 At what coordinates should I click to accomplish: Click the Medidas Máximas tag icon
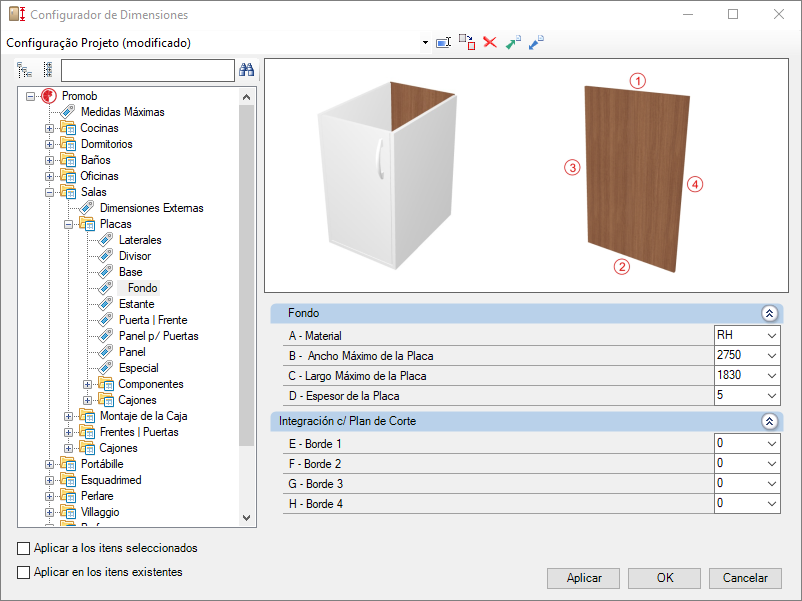(x=68, y=112)
